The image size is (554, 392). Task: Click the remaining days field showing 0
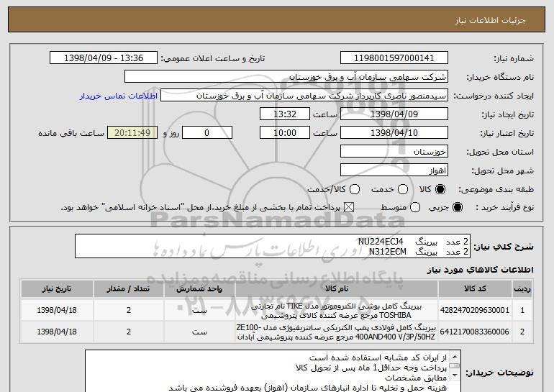[207, 133]
